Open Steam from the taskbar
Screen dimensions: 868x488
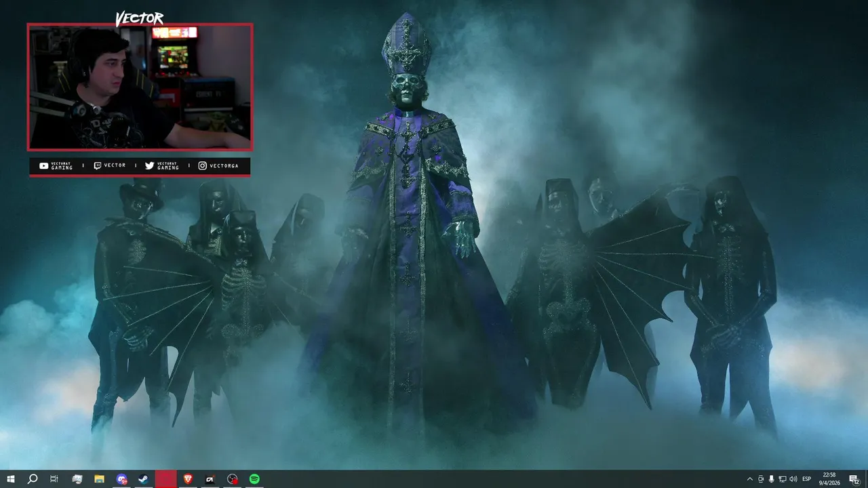click(144, 479)
